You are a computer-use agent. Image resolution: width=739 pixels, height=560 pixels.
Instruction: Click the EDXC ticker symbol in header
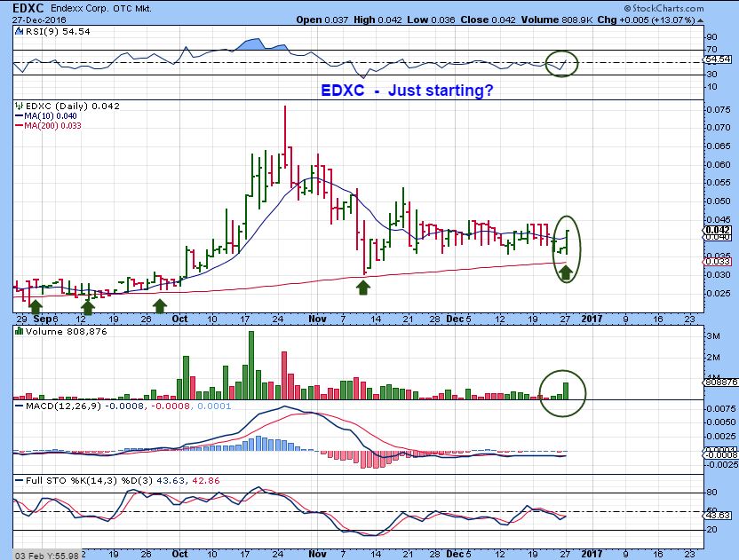tap(28, 8)
